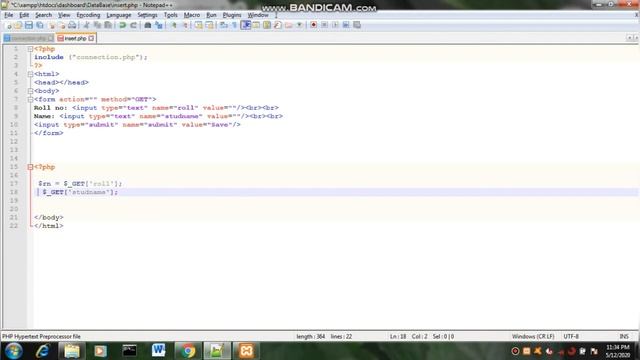Open Microsoft Word from taskbar
The height and width of the screenshot is (360, 640).
(x=158, y=351)
